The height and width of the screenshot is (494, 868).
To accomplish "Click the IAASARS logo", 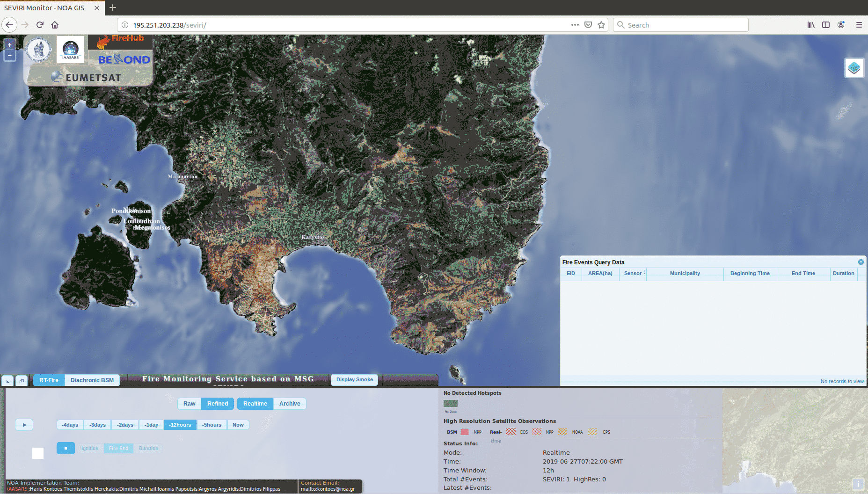I will coord(71,50).
